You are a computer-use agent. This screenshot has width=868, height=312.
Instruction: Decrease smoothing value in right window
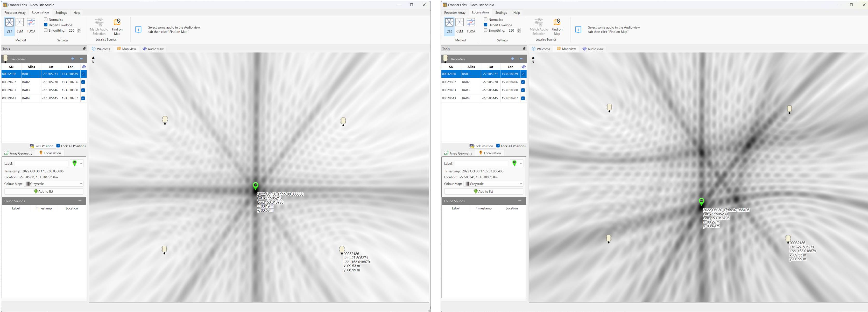pos(519,32)
